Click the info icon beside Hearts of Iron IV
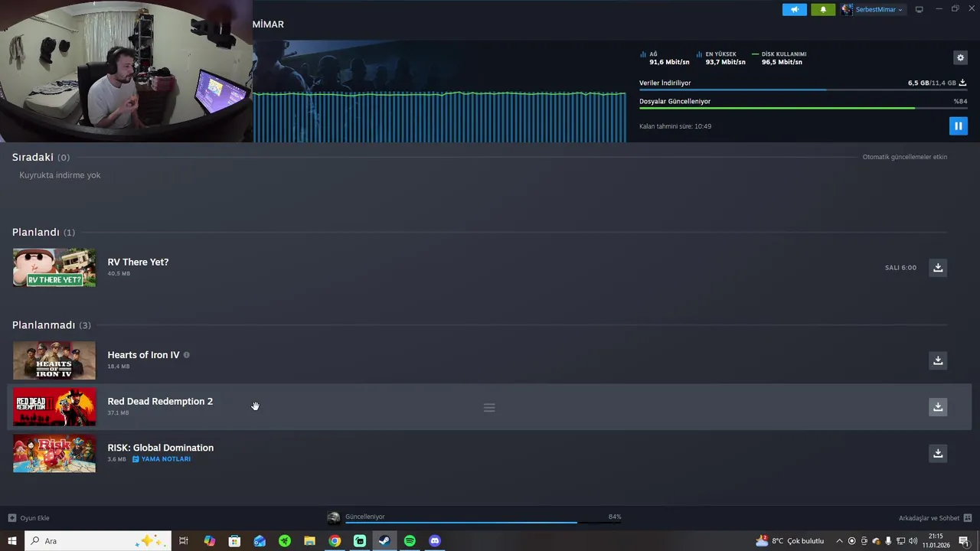 pos(186,355)
